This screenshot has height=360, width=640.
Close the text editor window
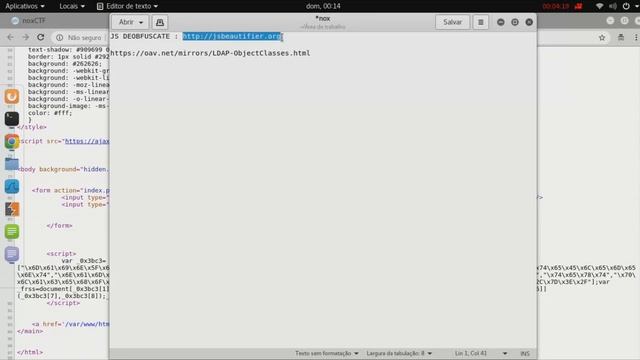tap(529, 22)
